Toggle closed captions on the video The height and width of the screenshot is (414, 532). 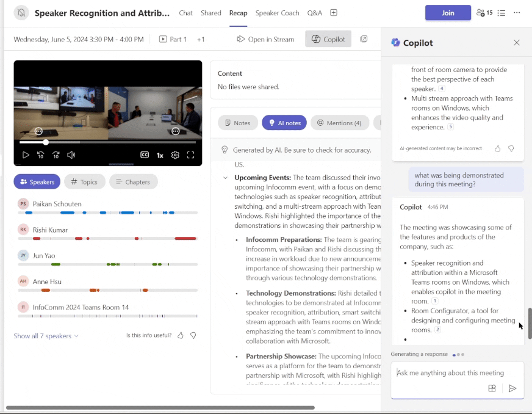click(145, 155)
